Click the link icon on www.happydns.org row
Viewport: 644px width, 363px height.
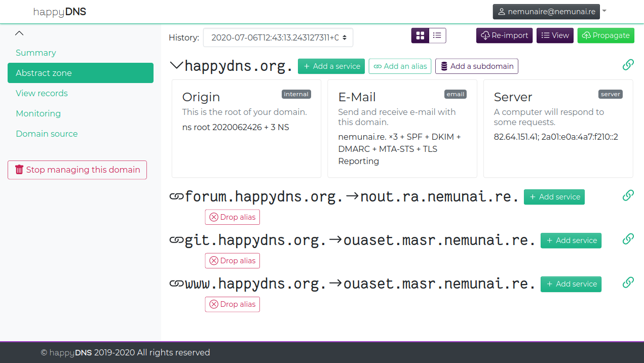pos(628,283)
